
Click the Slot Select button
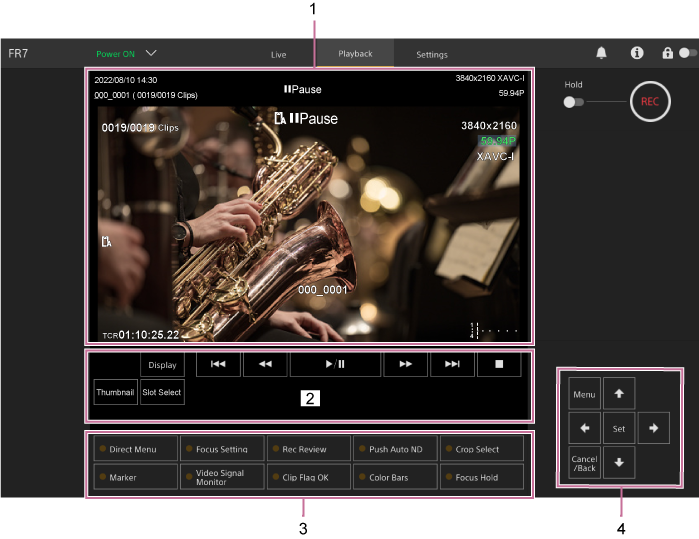[x=162, y=392]
